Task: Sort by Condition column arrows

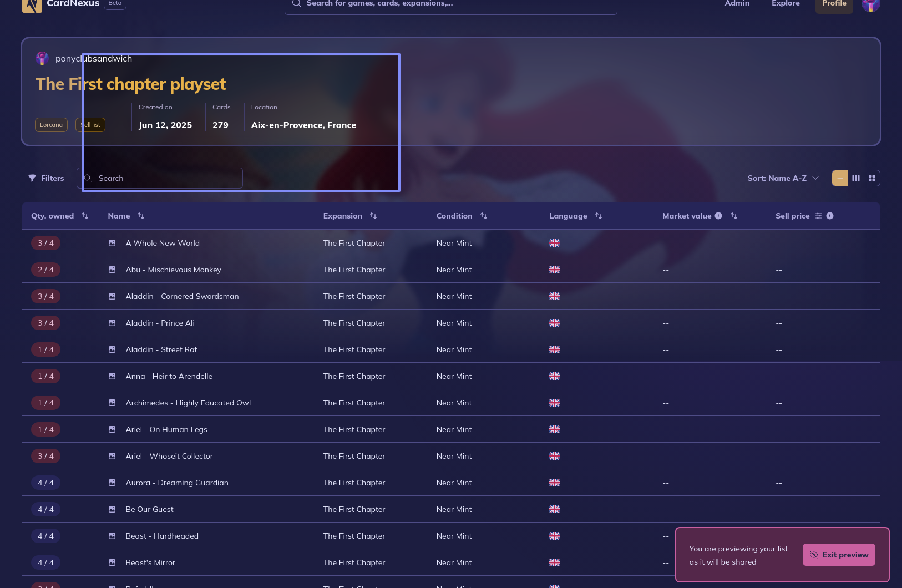Action: [484, 216]
